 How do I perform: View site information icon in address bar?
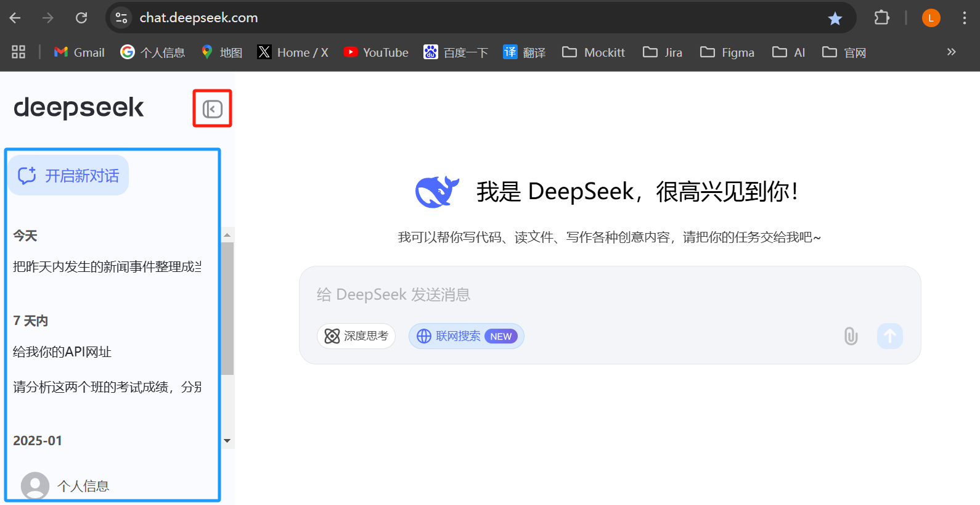click(122, 18)
